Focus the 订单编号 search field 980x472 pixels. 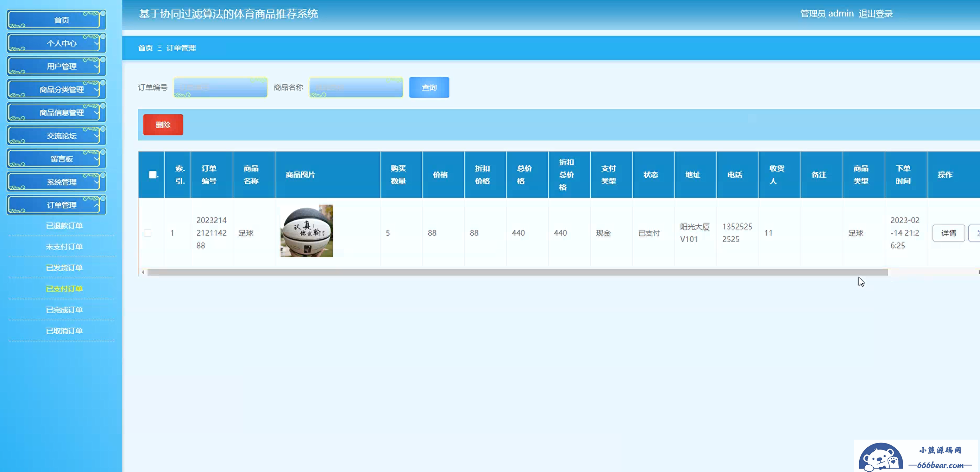point(221,88)
